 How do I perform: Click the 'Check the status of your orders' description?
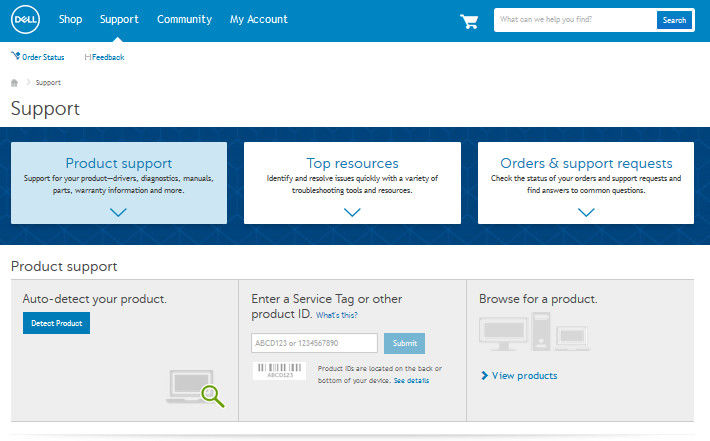[586, 184]
